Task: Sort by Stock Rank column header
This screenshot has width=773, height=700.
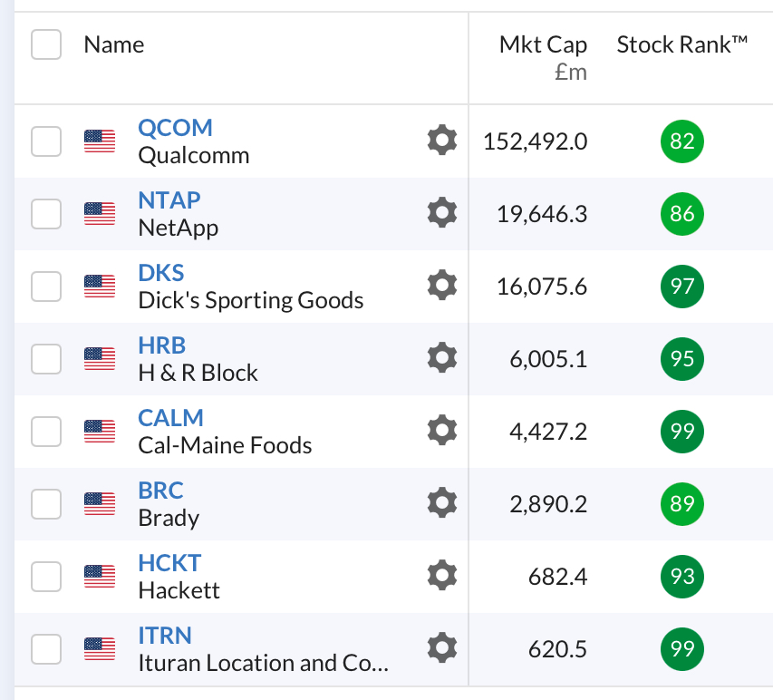Action: coord(681,45)
